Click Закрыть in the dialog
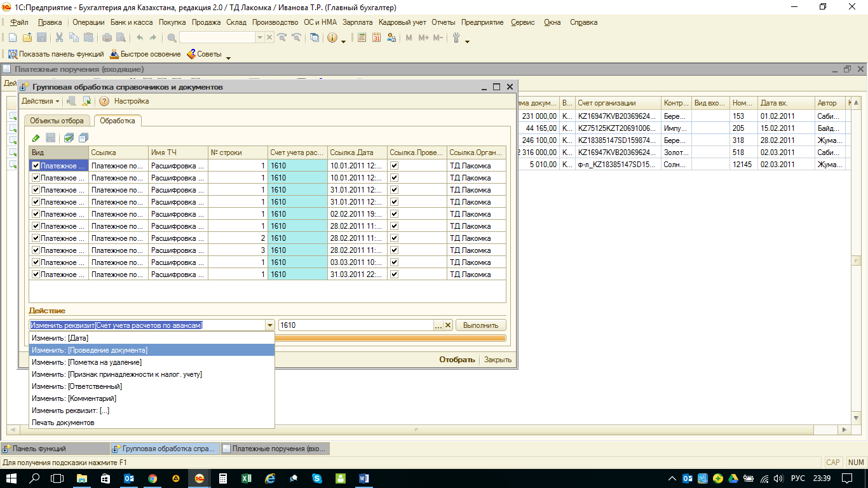The width and height of the screenshot is (868, 488). [x=498, y=360]
